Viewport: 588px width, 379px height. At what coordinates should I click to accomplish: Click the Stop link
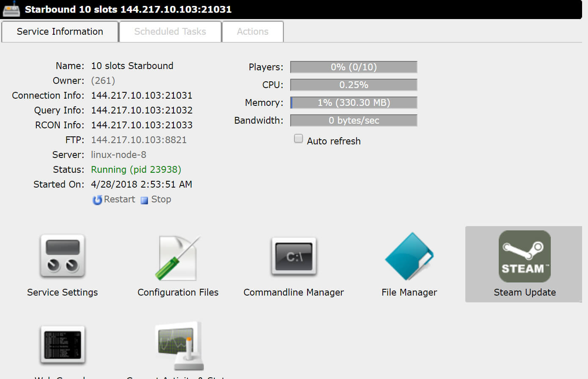[x=161, y=199]
